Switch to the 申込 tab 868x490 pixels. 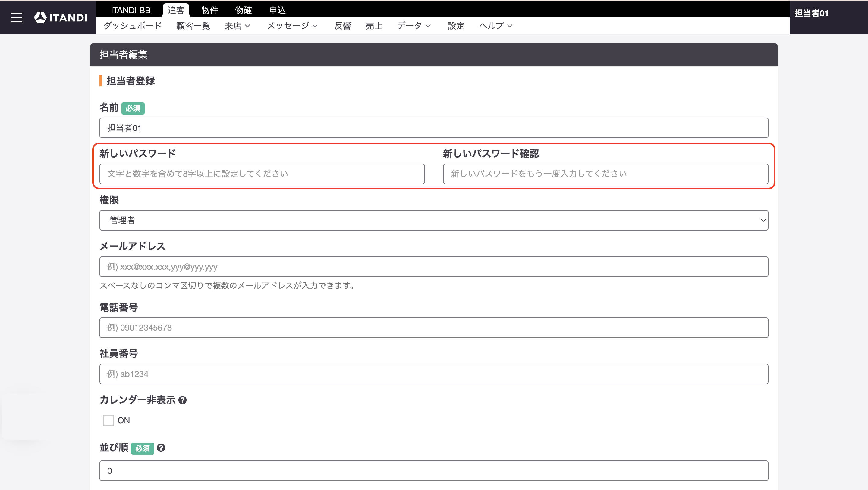pyautogui.click(x=277, y=10)
